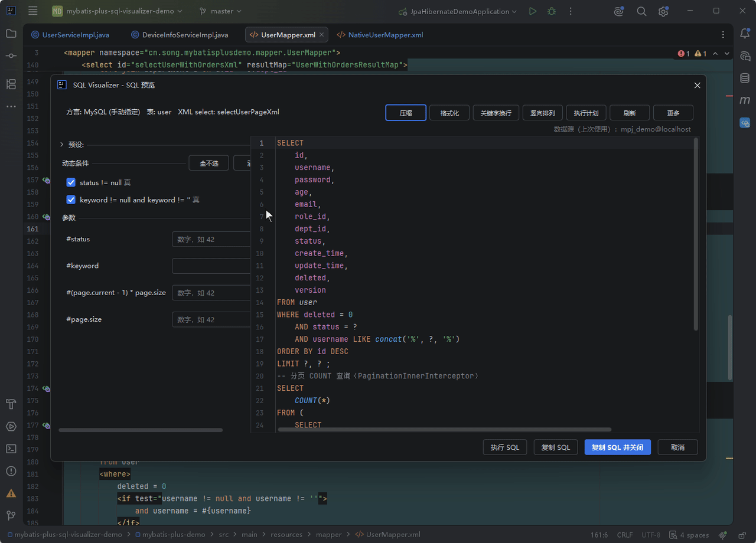Open the Project tool window folder icon
756x543 pixels.
[x=11, y=34]
